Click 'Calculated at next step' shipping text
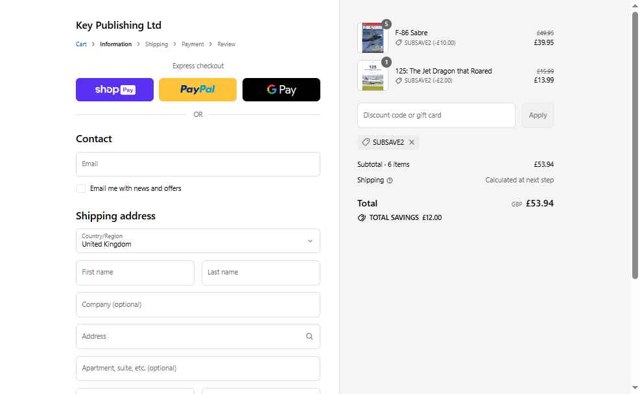Viewport: 640px width, 394px height. click(x=520, y=180)
